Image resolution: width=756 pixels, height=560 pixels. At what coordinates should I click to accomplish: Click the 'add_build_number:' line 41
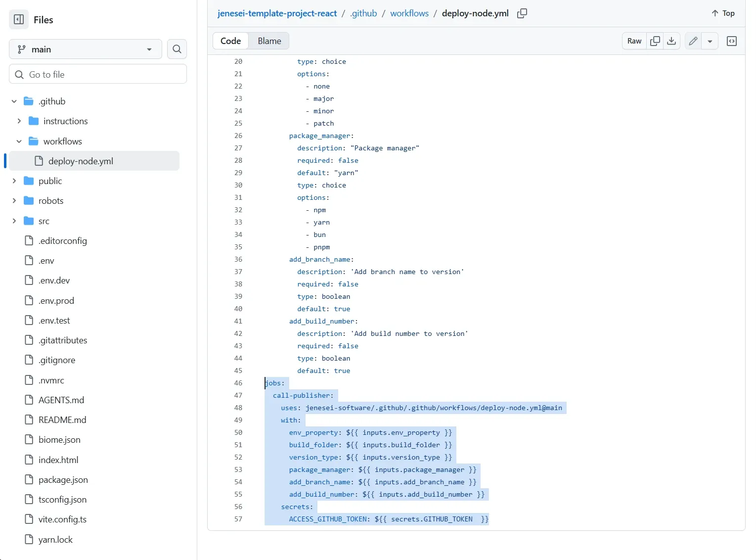[323, 321]
